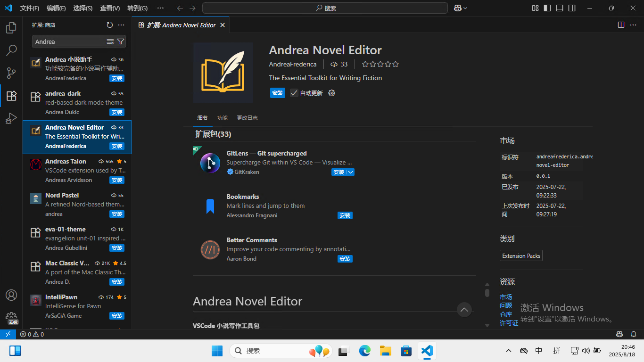Open the extension's manage gear icon

pyautogui.click(x=331, y=93)
